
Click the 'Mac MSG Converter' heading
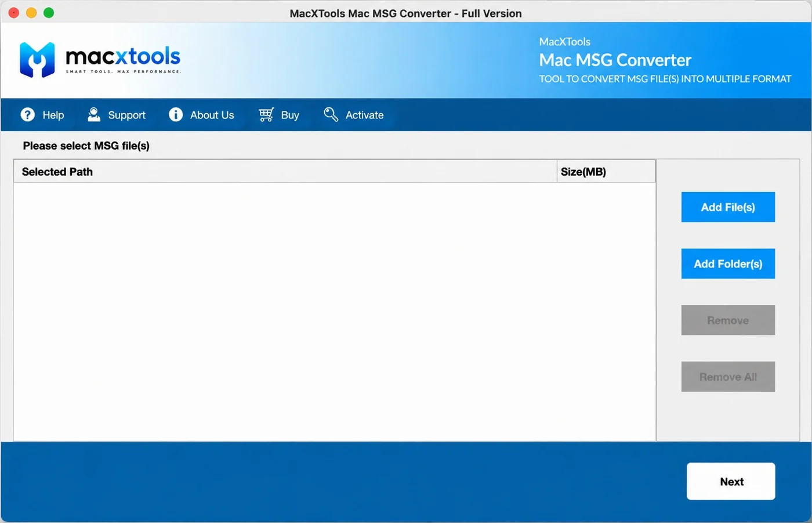tap(615, 60)
